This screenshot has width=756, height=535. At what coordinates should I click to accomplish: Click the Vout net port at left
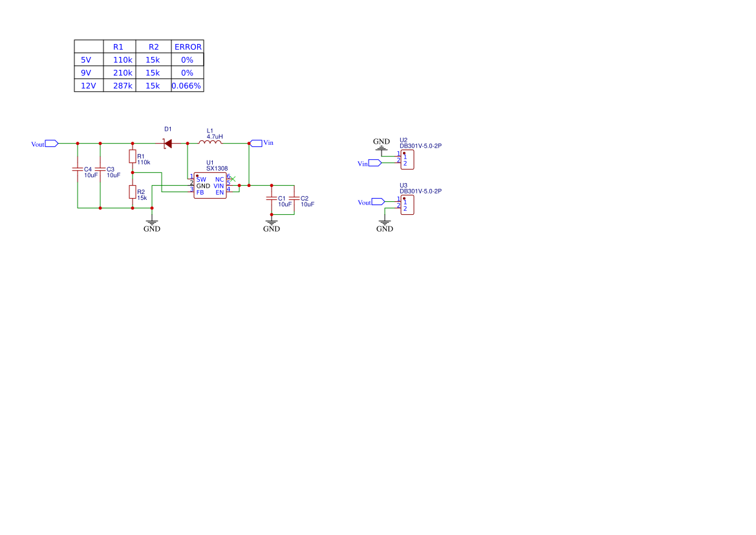(52, 143)
